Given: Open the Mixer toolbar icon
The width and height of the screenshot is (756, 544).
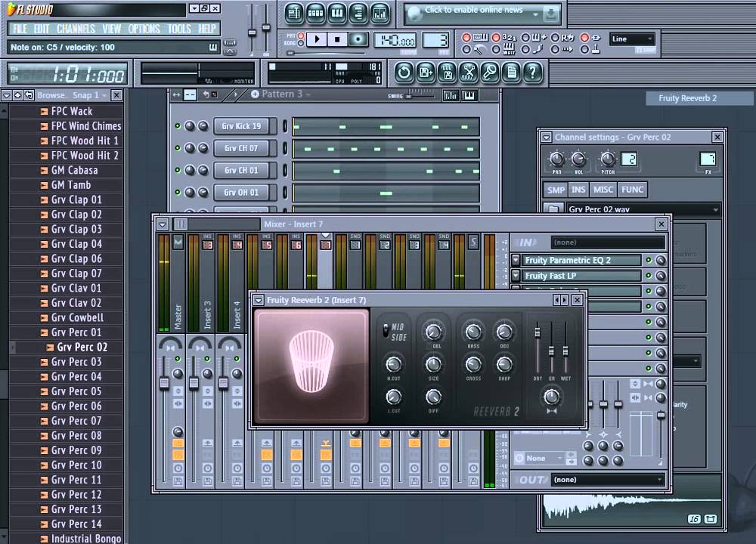Looking at the screenshot, I should click(x=380, y=13).
